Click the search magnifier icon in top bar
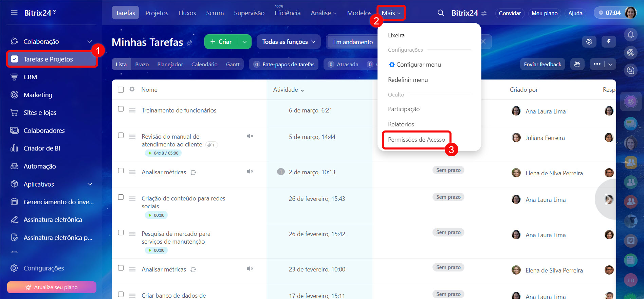The image size is (644, 299). tap(441, 13)
